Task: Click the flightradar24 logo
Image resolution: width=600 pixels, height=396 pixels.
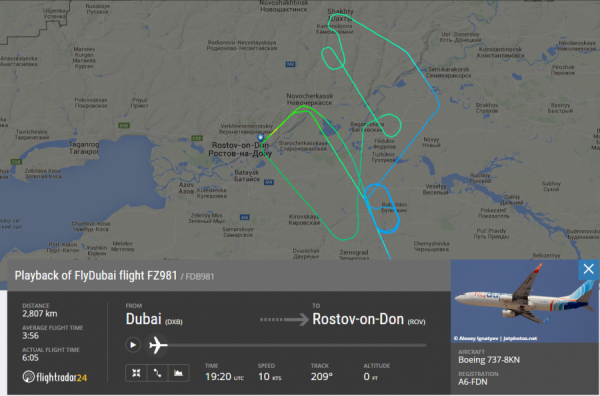Action: [55, 377]
